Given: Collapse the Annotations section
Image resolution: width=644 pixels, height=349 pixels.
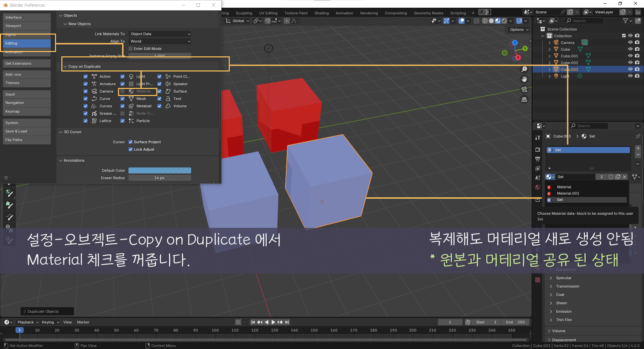Looking at the screenshot, I should [x=61, y=160].
